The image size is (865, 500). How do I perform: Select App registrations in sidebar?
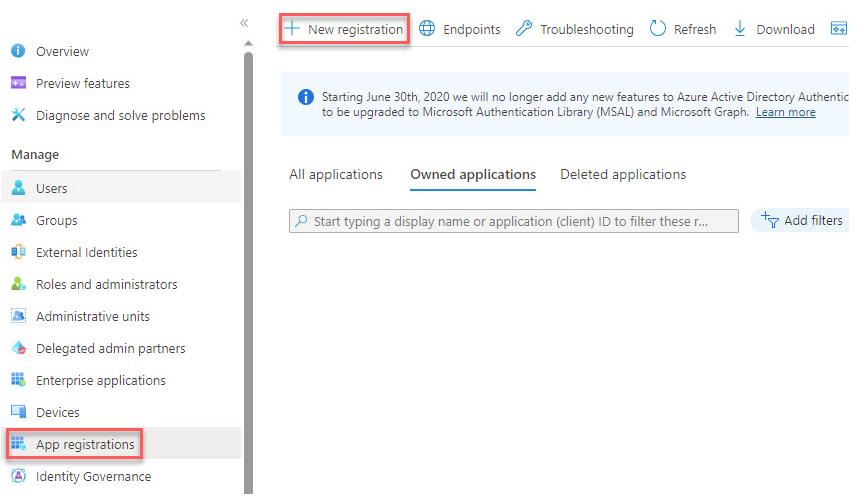tap(120, 444)
